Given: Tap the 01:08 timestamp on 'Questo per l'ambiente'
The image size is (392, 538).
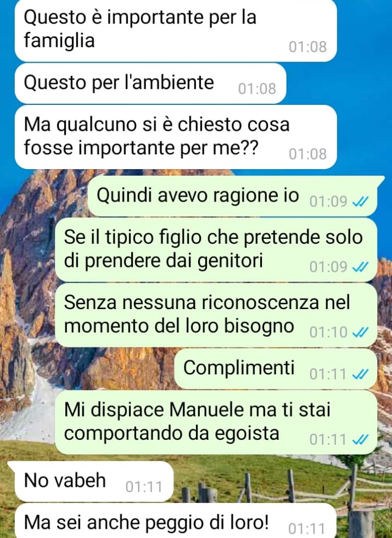Looking at the screenshot, I should click(x=257, y=88).
